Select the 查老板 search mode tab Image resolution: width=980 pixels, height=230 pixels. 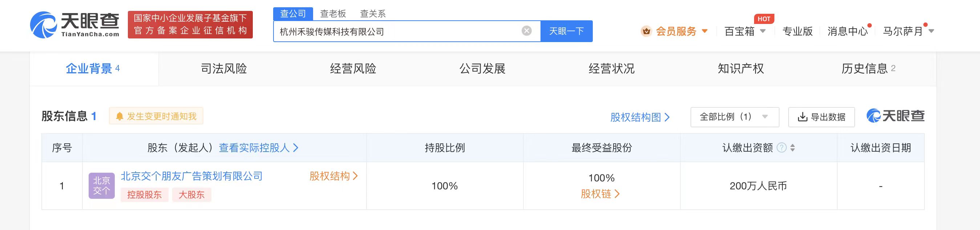(333, 14)
